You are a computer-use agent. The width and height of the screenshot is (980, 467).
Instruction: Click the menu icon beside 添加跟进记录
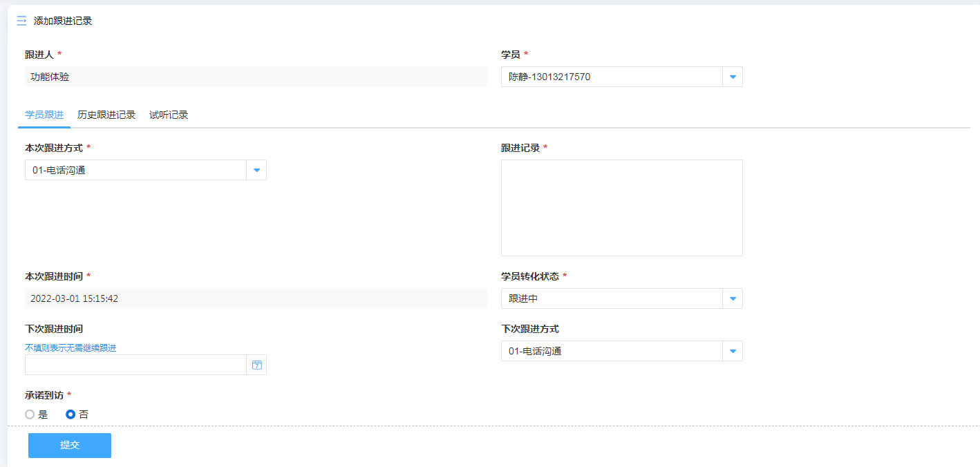pos(21,21)
